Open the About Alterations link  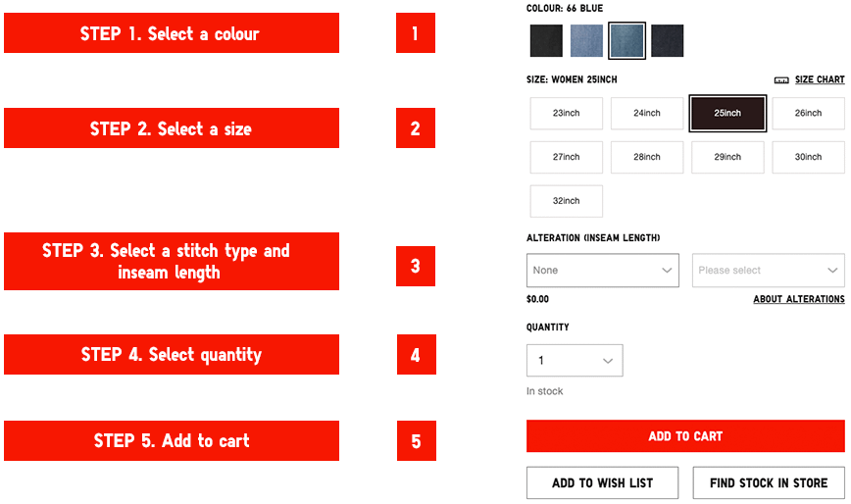[x=798, y=299]
